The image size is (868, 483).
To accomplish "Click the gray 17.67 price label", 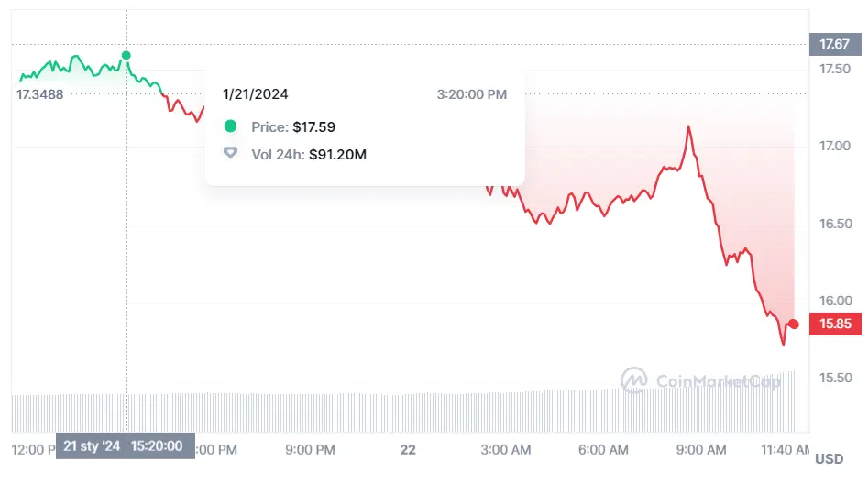I will pos(834,44).
